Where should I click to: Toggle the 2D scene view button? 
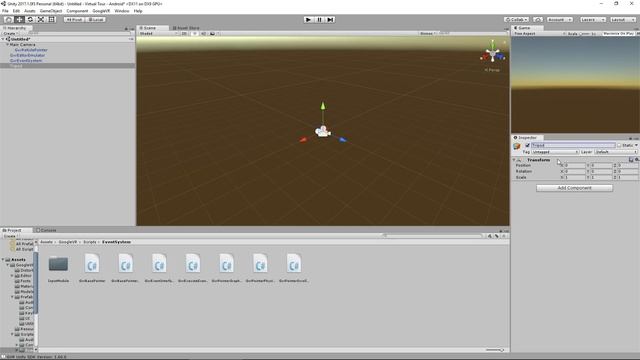[x=184, y=33]
